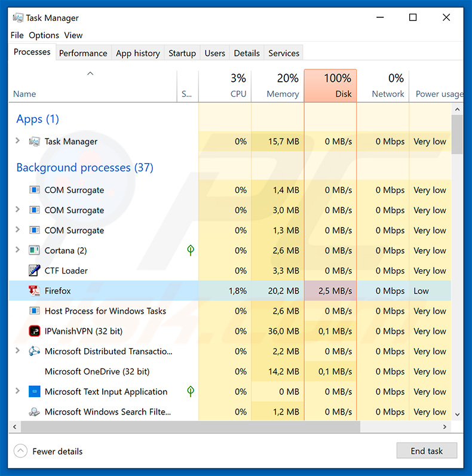Image resolution: width=472 pixels, height=476 pixels.
Task: Click Task Manager's 15,7 MB memory value
Action: (x=284, y=142)
